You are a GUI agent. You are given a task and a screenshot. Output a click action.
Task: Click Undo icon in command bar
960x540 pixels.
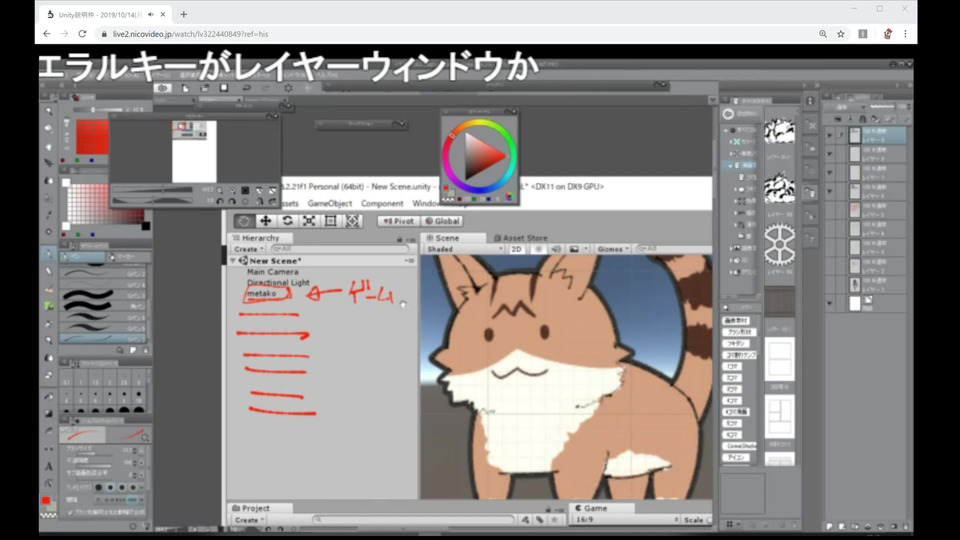click(x=246, y=88)
